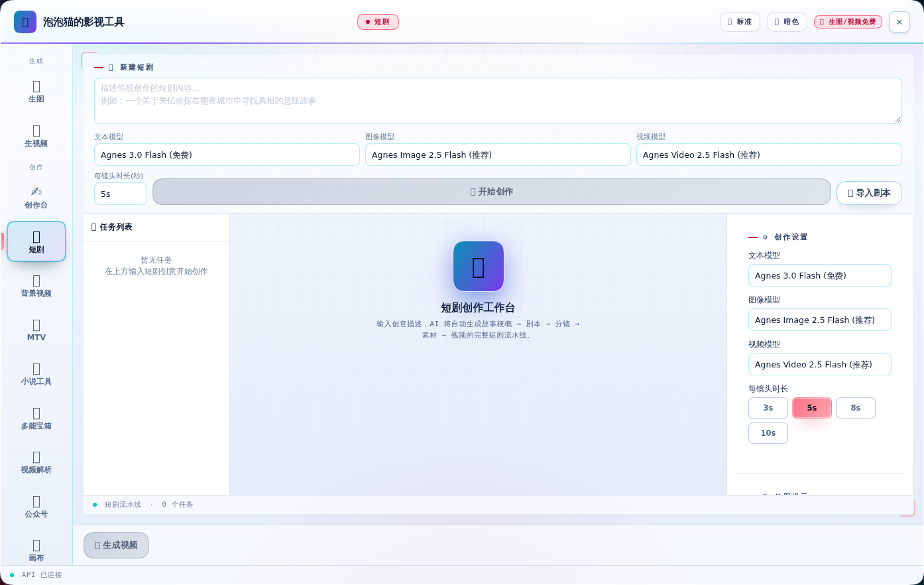The height and width of the screenshot is (585, 924).
Task: Click the 开始创作 button
Action: (x=492, y=192)
